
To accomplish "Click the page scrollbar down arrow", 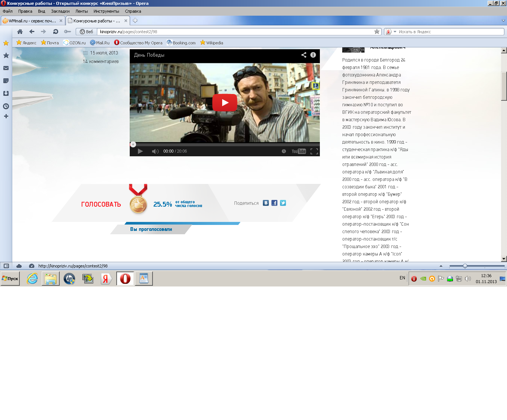I will point(504,258).
